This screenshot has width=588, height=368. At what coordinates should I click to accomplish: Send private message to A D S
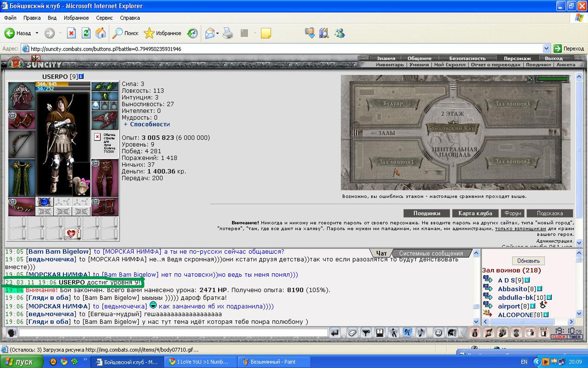pyautogui.click(x=488, y=279)
